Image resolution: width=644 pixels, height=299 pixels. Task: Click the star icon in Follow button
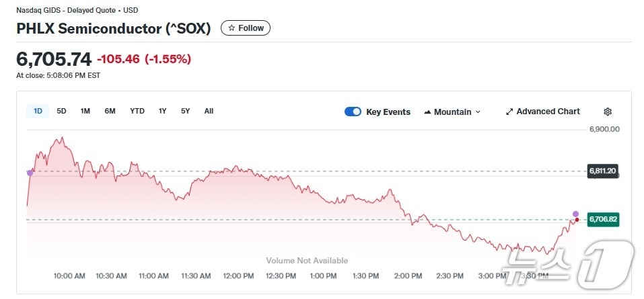click(231, 28)
